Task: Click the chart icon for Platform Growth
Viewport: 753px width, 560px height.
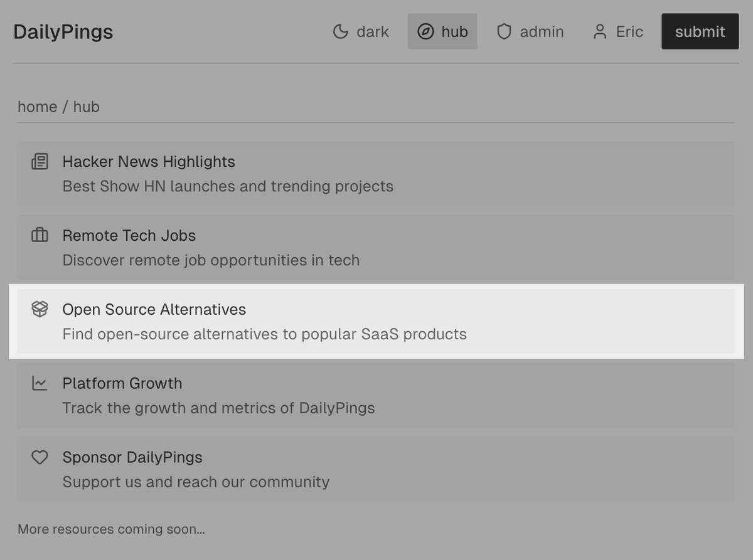Action: (x=40, y=383)
